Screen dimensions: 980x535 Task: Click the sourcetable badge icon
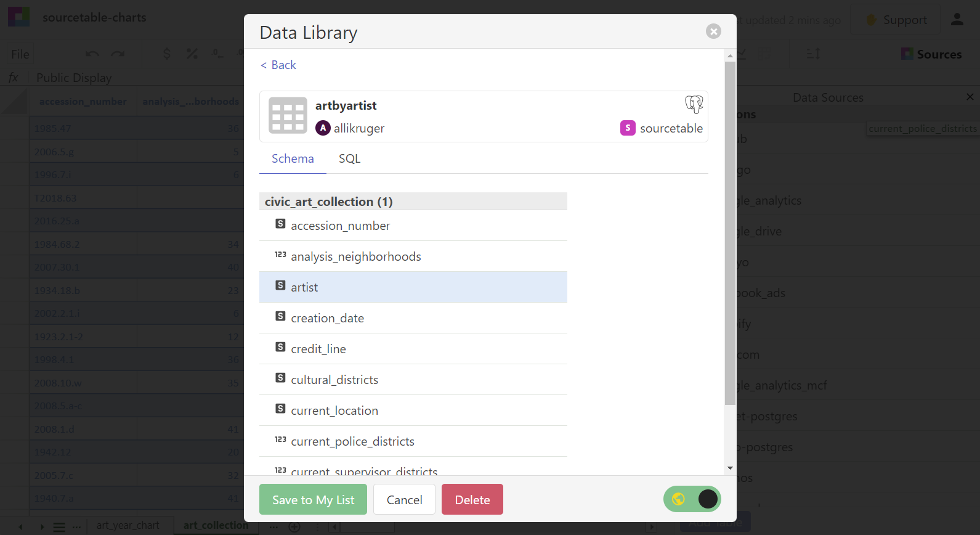[628, 128]
